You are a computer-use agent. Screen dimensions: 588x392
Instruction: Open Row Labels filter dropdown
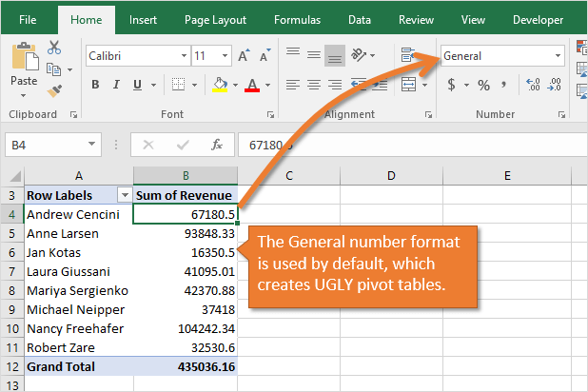tap(123, 195)
